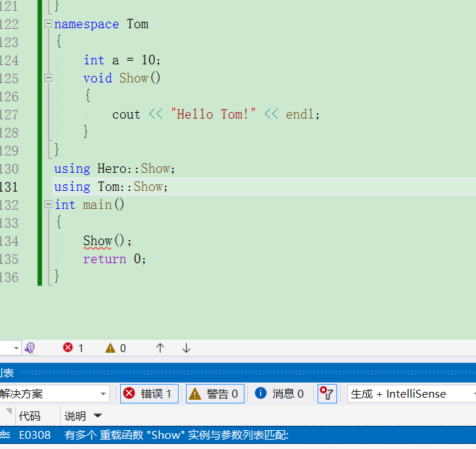
Task: Click "cout" on line 127
Action: click(x=127, y=115)
